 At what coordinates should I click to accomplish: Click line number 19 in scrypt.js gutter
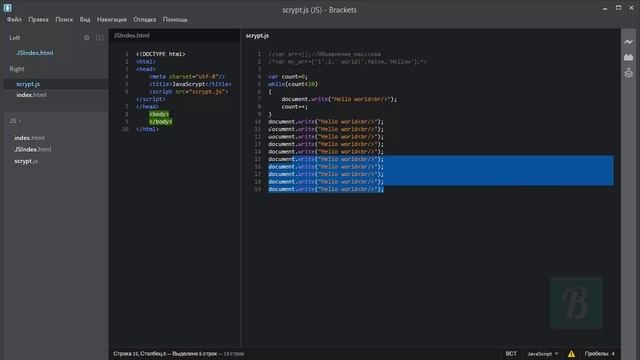[x=258, y=189]
